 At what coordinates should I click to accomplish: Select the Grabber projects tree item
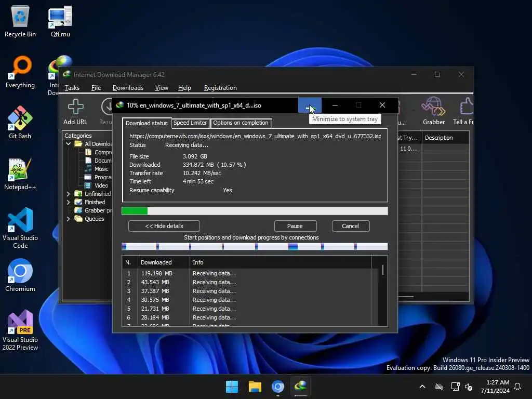pos(94,210)
